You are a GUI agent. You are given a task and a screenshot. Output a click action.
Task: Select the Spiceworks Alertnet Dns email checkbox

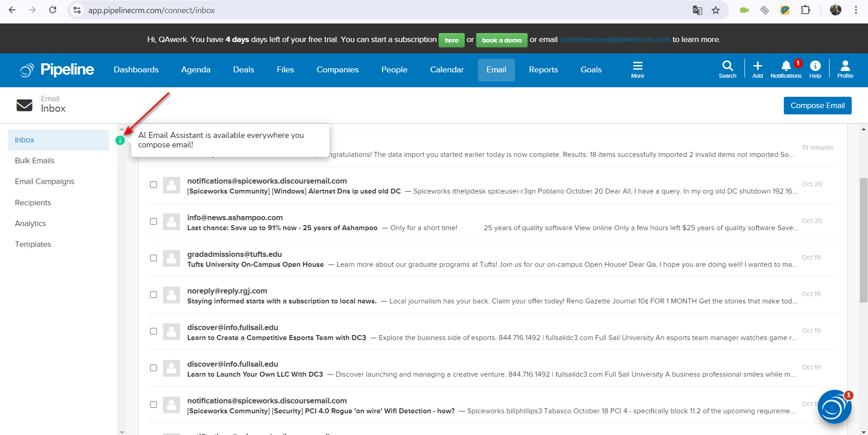pos(153,185)
